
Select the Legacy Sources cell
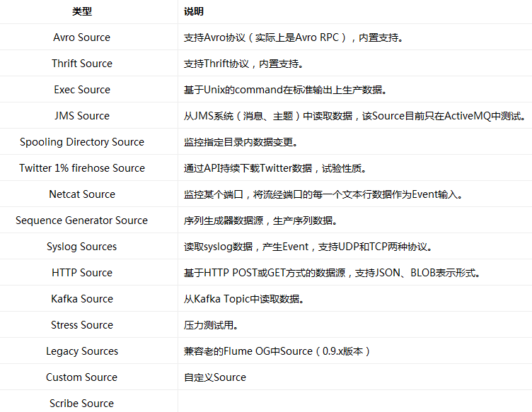pyautogui.click(x=82, y=351)
